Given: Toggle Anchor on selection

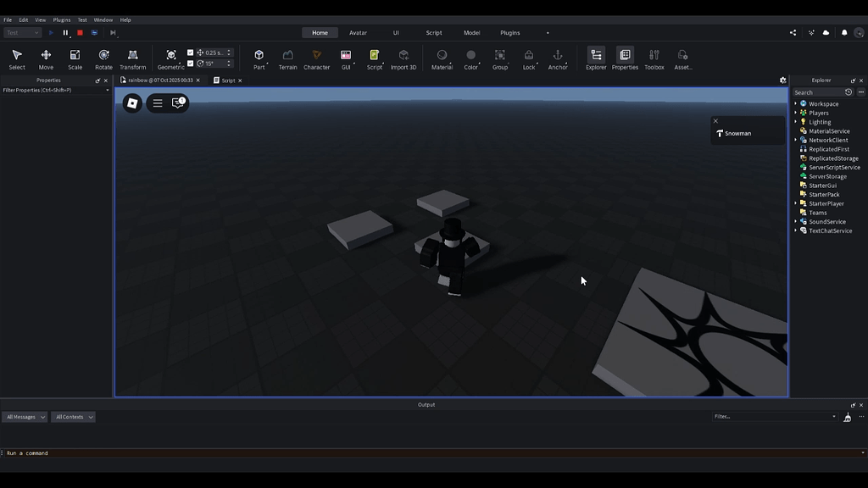Looking at the screenshot, I should pos(558,59).
